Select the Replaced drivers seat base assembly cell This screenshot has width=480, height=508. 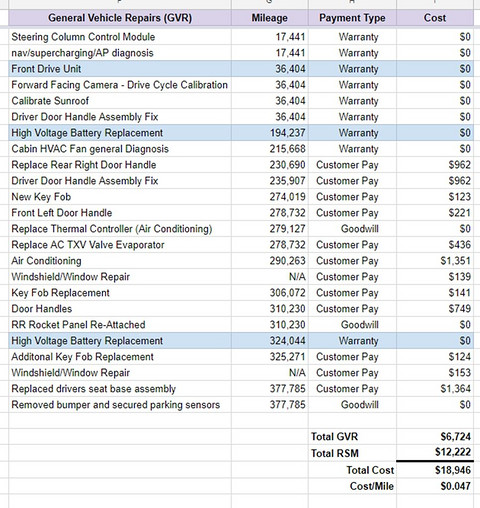120,389
